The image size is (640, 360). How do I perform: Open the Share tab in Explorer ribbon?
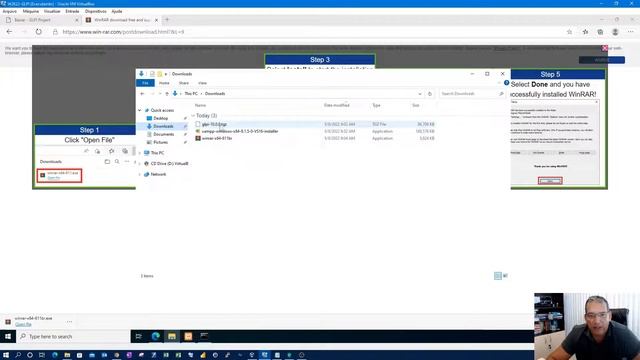click(184, 83)
